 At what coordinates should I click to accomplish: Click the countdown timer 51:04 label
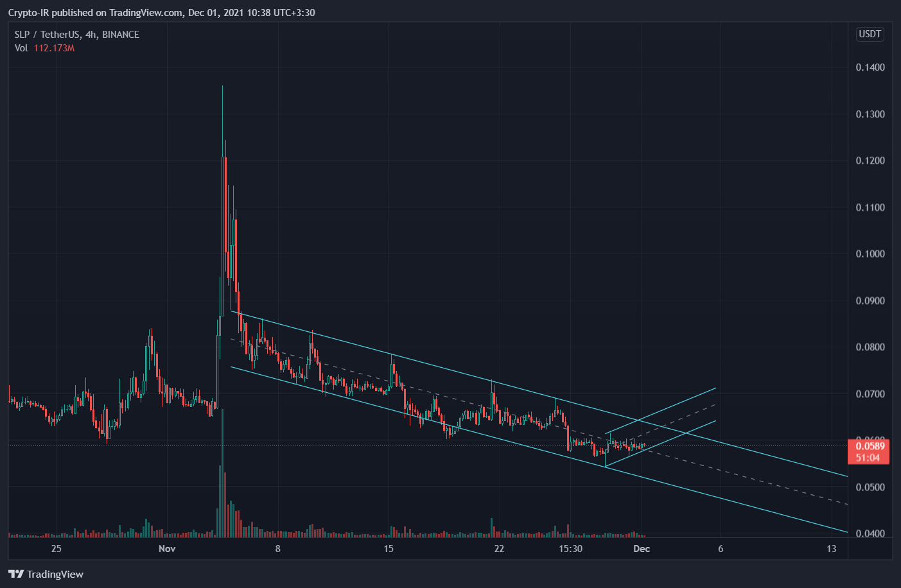[x=868, y=458]
